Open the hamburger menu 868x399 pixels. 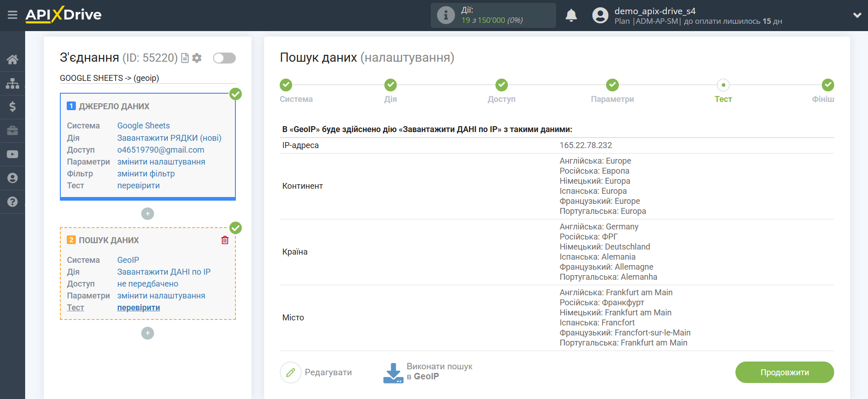tap(12, 15)
